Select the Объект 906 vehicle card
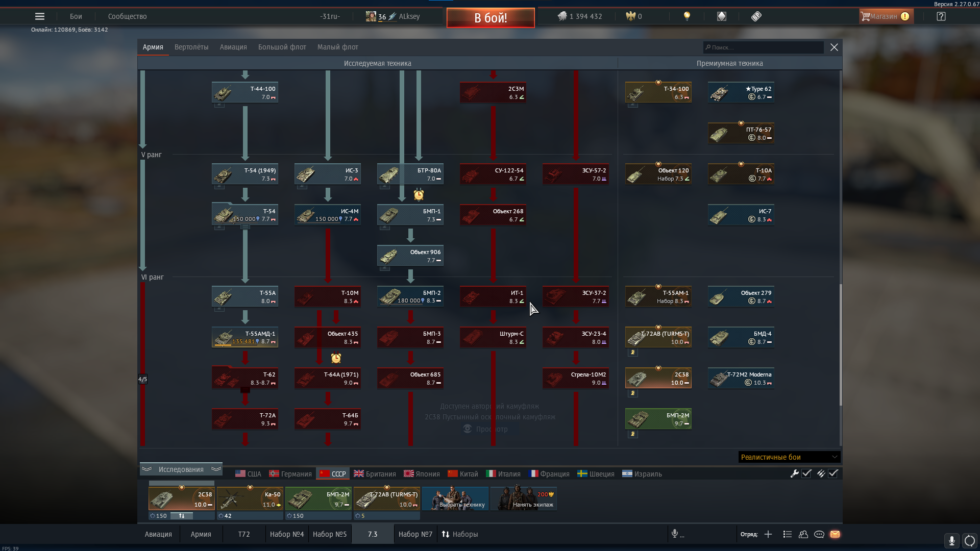 [x=410, y=256]
